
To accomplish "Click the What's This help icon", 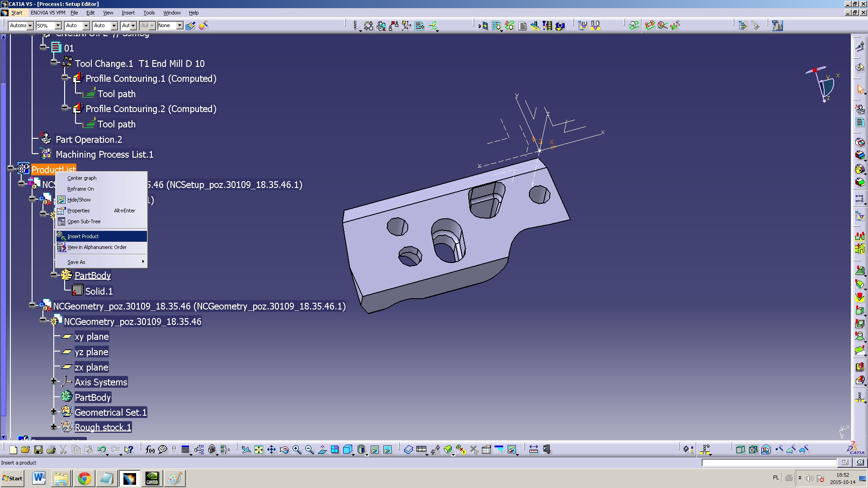I will coord(129,450).
